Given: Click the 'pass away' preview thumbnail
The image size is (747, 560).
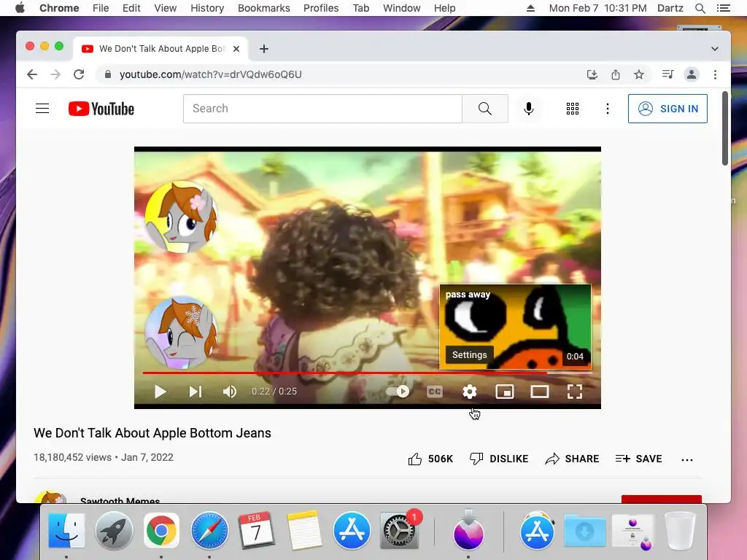Looking at the screenshot, I should tap(515, 327).
